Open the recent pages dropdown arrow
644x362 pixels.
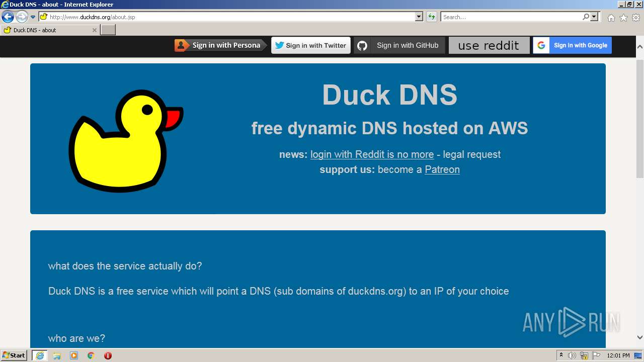(x=33, y=17)
